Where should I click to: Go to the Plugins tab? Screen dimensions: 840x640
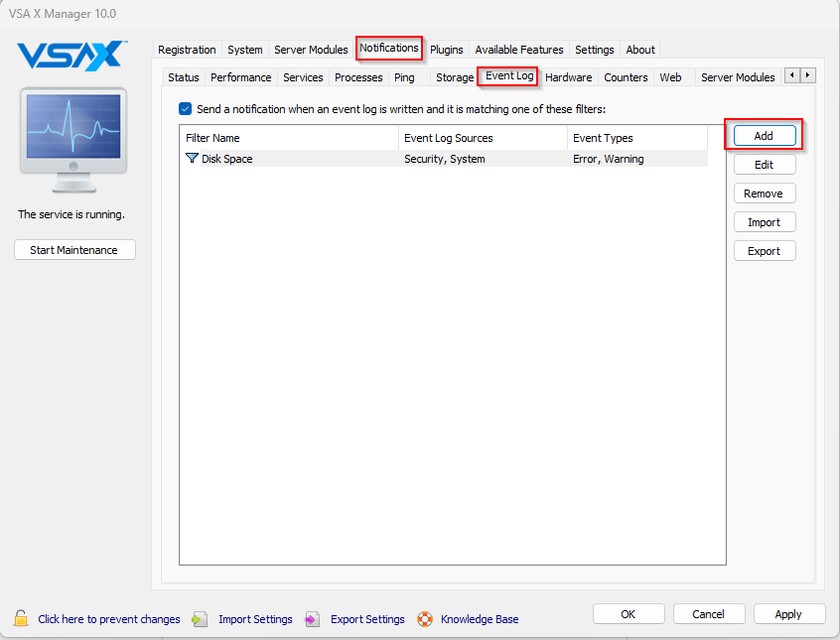pos(446,50)
